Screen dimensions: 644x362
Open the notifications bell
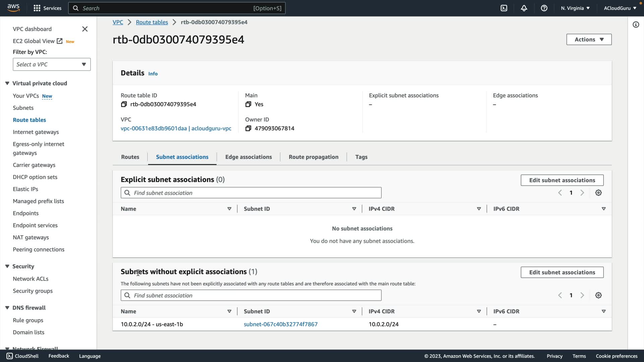click(524, 8)
